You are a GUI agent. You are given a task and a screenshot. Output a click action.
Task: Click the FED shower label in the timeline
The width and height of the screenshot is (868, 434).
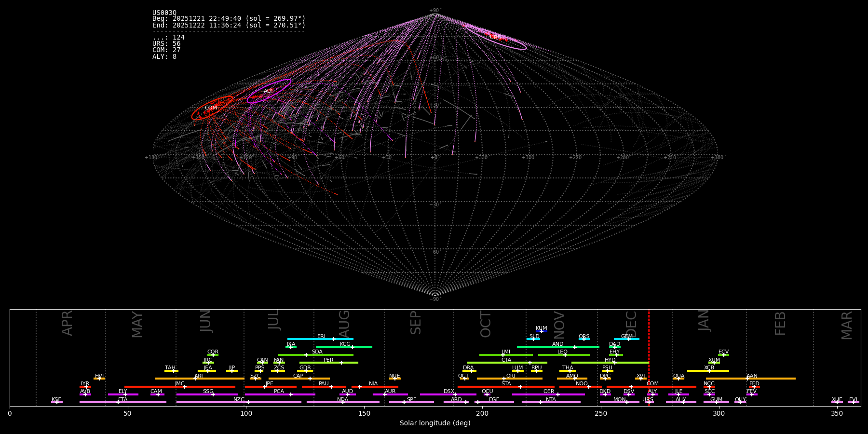pos(754,384)
